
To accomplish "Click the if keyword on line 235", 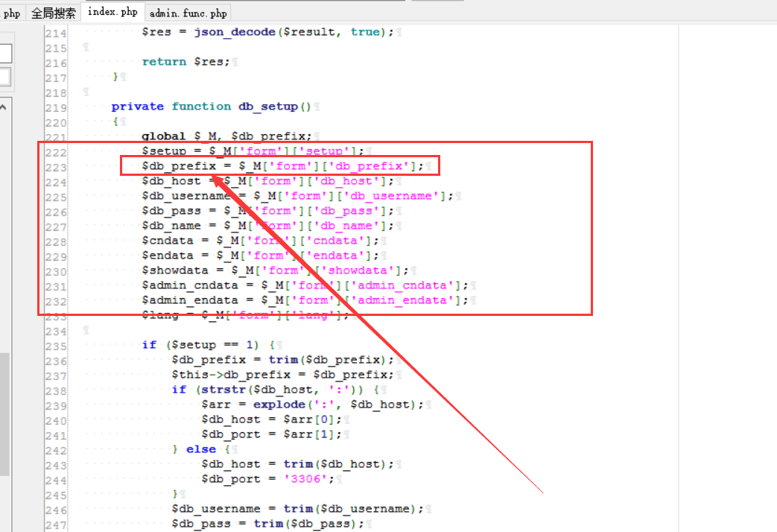I will pyautogui.click(x=150, y=344).
